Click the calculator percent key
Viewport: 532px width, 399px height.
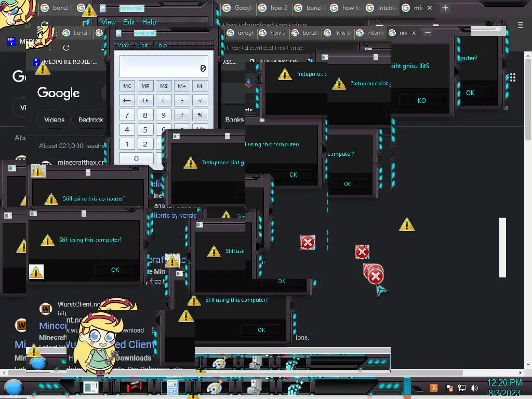(200, 115)
